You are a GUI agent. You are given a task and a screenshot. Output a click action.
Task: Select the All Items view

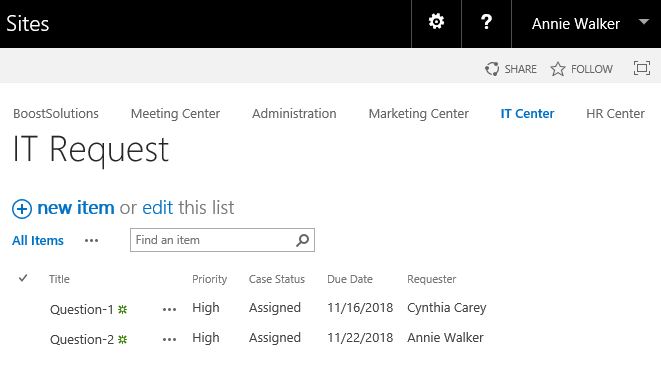(x=38, y=240)
